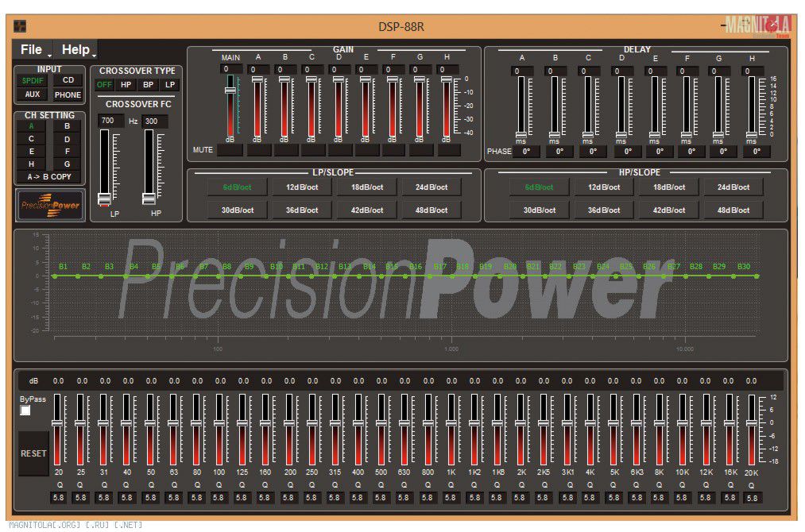Set crossover type to OFF
The width and height of the screenshot is (805, 532).
click(x=104, y=85)
